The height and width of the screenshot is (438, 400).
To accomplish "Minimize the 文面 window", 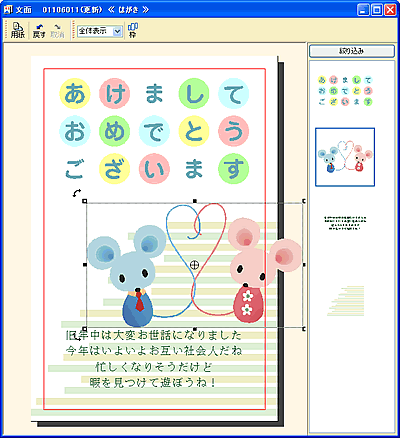I will [364, 10].
